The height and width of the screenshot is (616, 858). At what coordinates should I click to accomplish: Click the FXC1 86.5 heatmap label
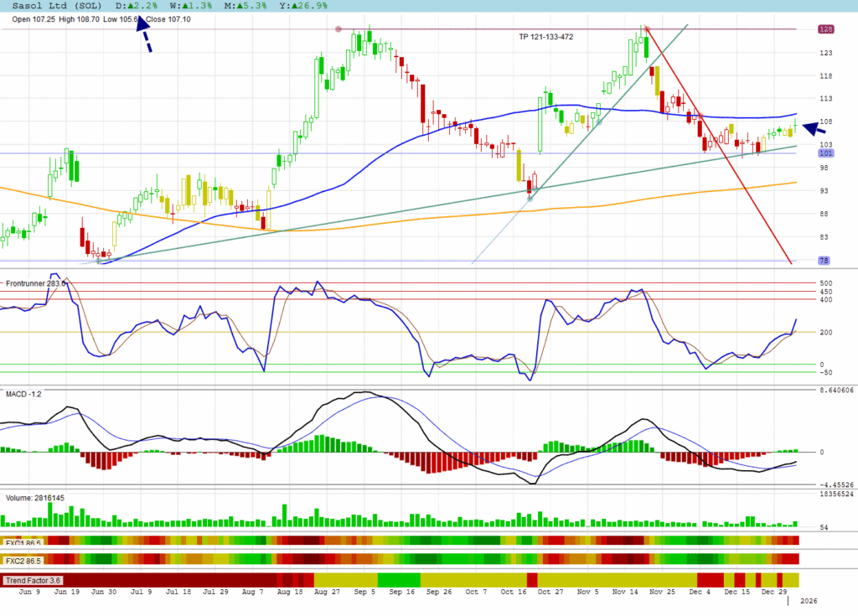click(x=24, y=542)
